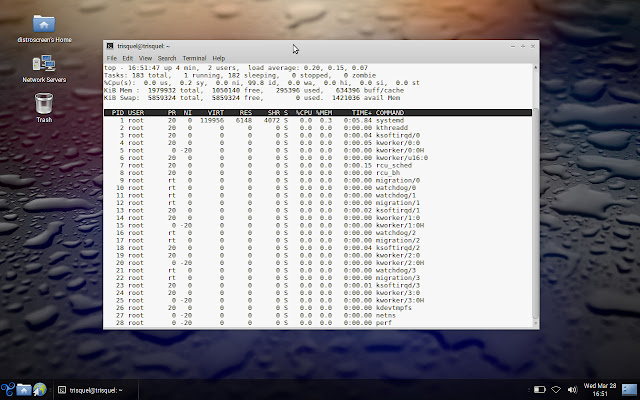Screen dimensions: 640x400
Task: Click the watchdog/0 process name
Action: pyautogui.click(x=396, y=188)
